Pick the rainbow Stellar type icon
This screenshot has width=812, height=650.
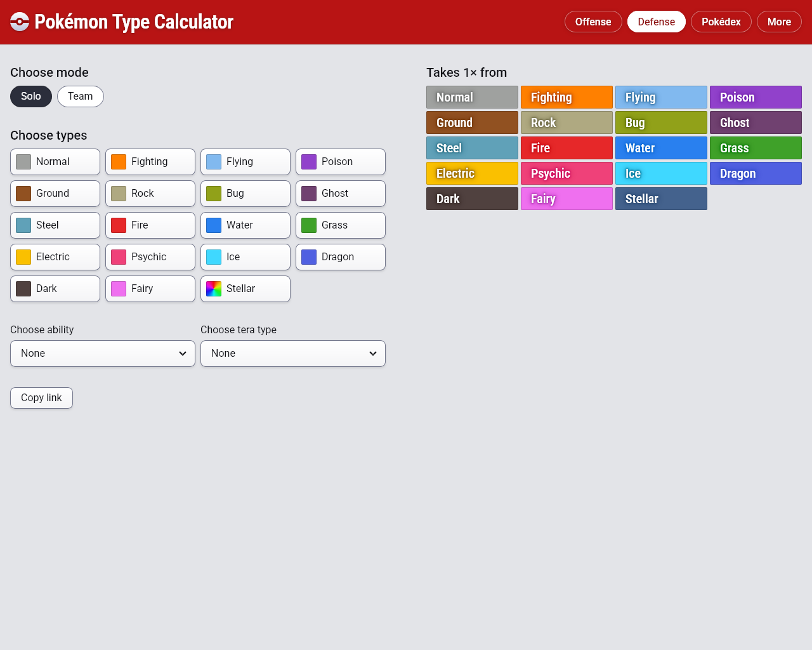coord(214,289)
